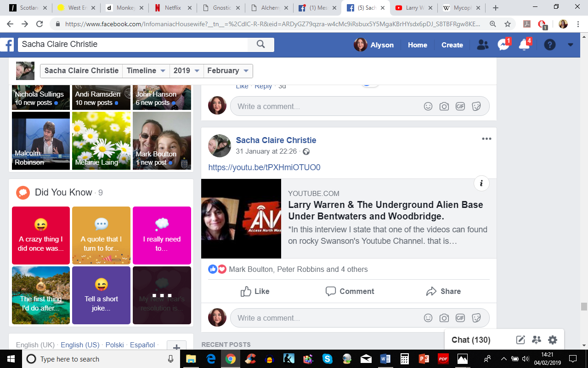Open chat settings gear icon
Viewport: 588px width, 368px height.
click(x=553, y=340)
